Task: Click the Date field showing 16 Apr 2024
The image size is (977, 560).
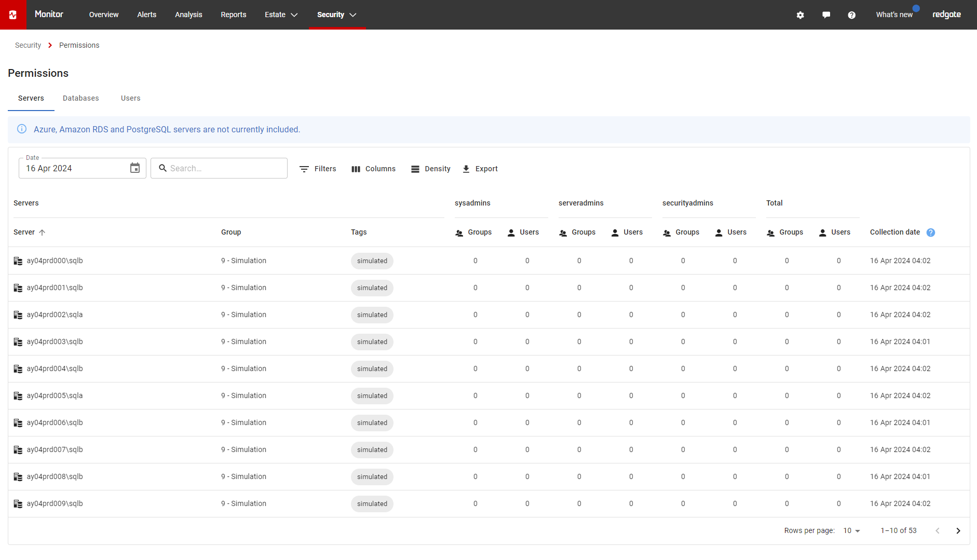Action: pyautogui.click(x=83, y=168)
